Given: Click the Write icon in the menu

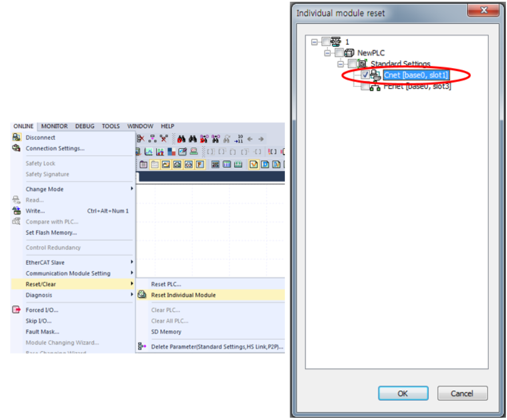Looking at the screenshot, I should click(x=17, y=211).
